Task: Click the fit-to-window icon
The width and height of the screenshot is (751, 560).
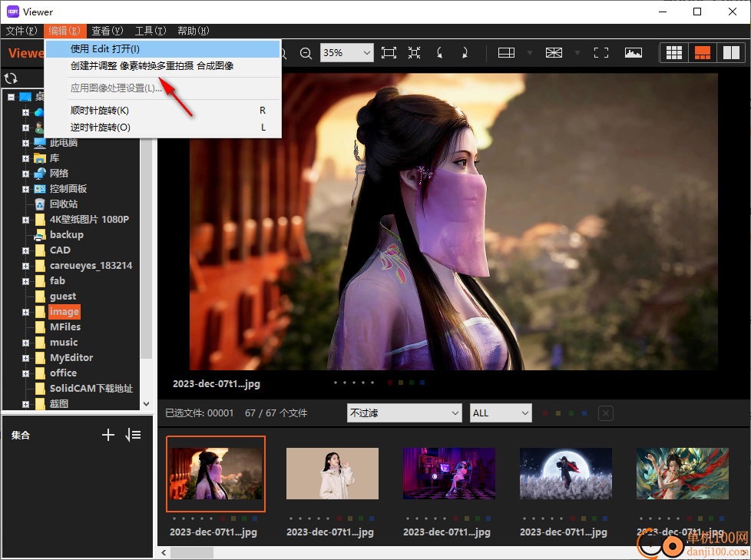Action: [389, 53]
